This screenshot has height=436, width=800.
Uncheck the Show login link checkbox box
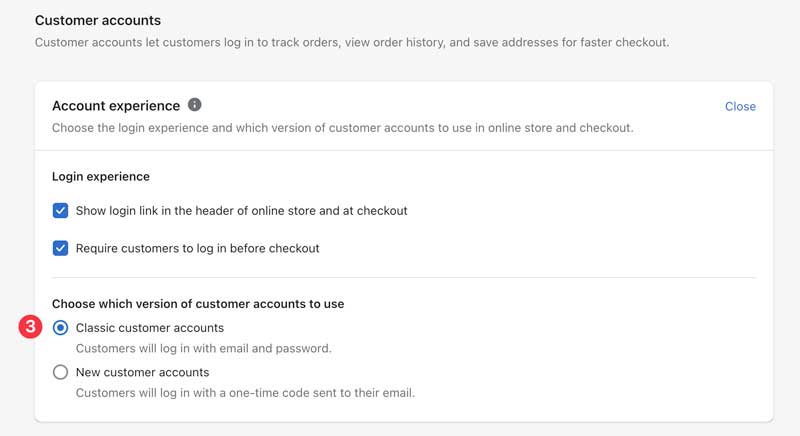pyautogui.click(x=60, y=211)
